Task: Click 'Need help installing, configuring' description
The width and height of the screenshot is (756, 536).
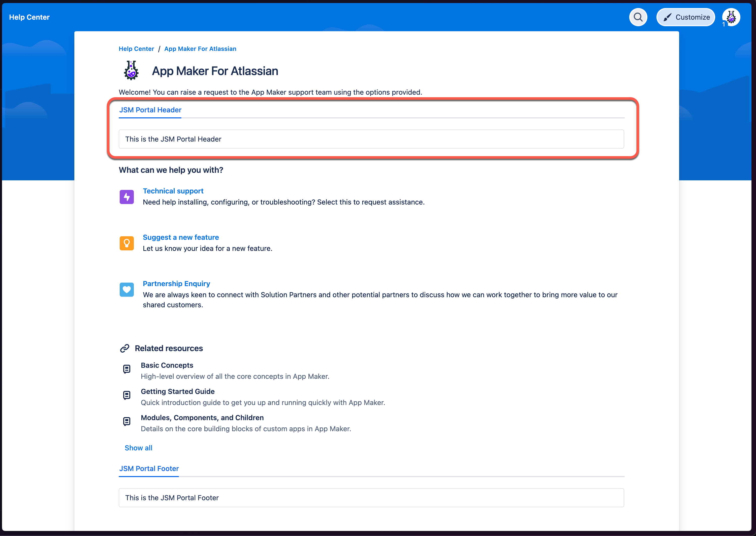Action: (284, 202)
